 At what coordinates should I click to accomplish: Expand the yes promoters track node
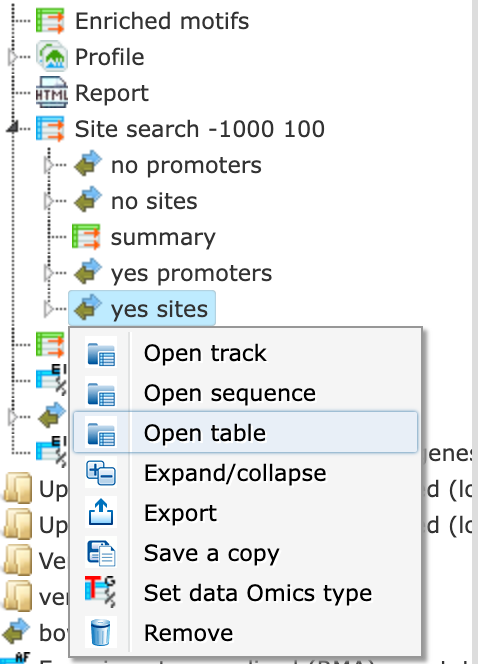[x=50, y=273]
